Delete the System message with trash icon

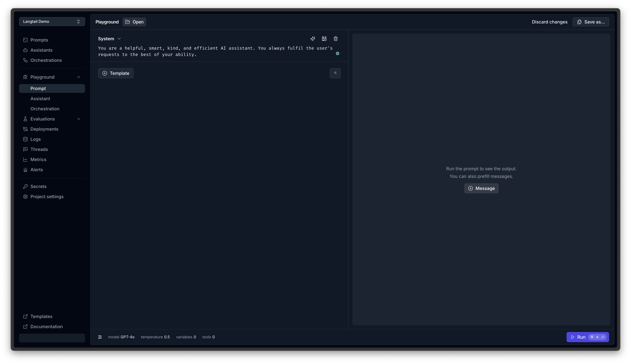tap(335, 39)
